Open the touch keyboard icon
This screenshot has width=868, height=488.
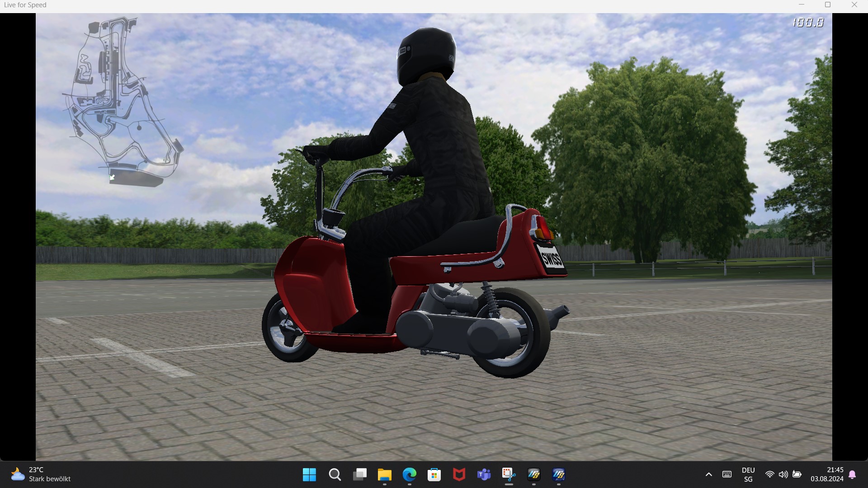pyautogui.click(x=727, y=474)
